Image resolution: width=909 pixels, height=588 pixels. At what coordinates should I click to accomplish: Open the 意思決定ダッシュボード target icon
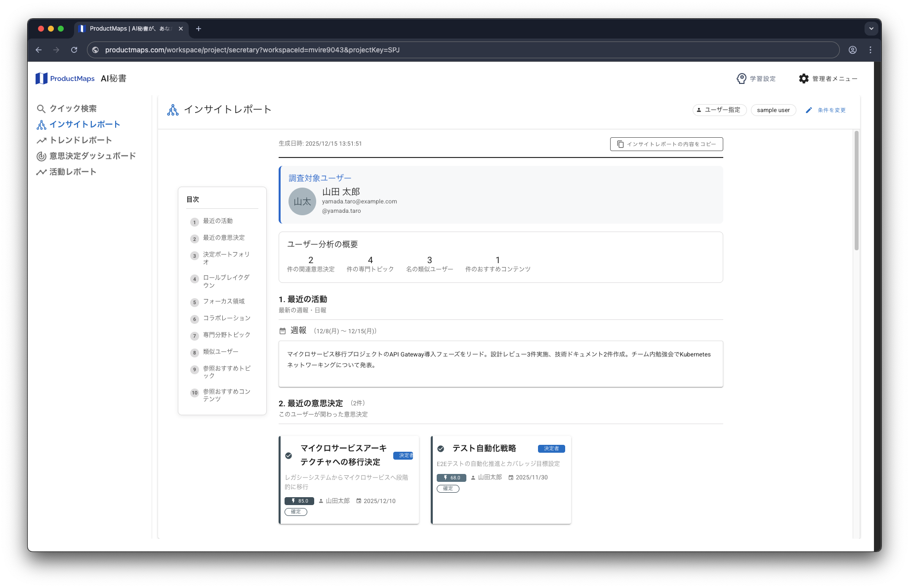[41, 156]
